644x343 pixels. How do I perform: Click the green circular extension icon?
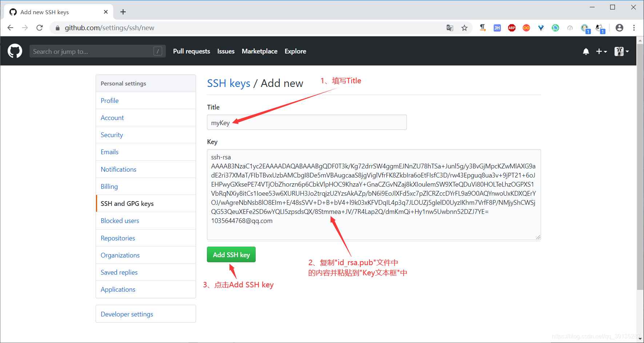click(555, 28)
